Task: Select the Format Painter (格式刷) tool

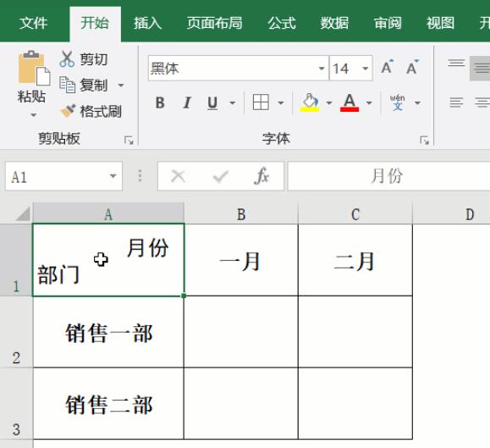Action: point(91,111)
